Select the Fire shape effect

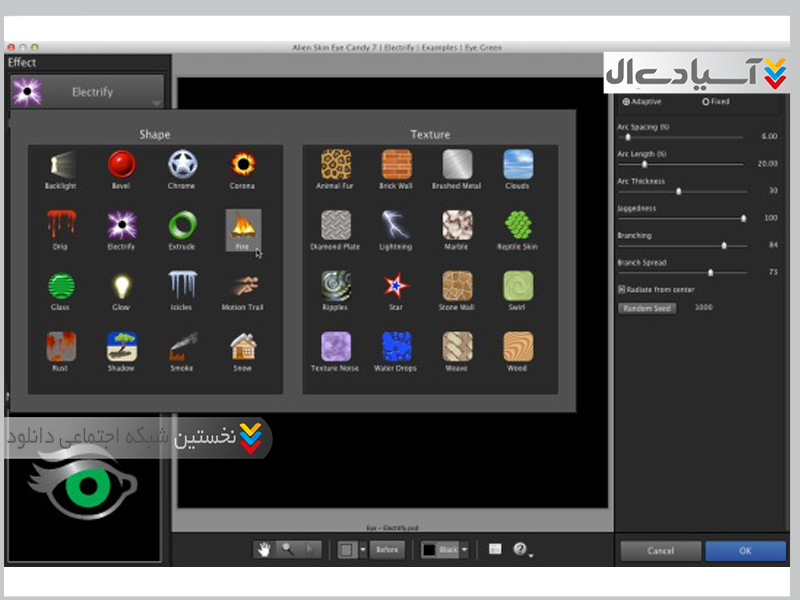point(243,227)
